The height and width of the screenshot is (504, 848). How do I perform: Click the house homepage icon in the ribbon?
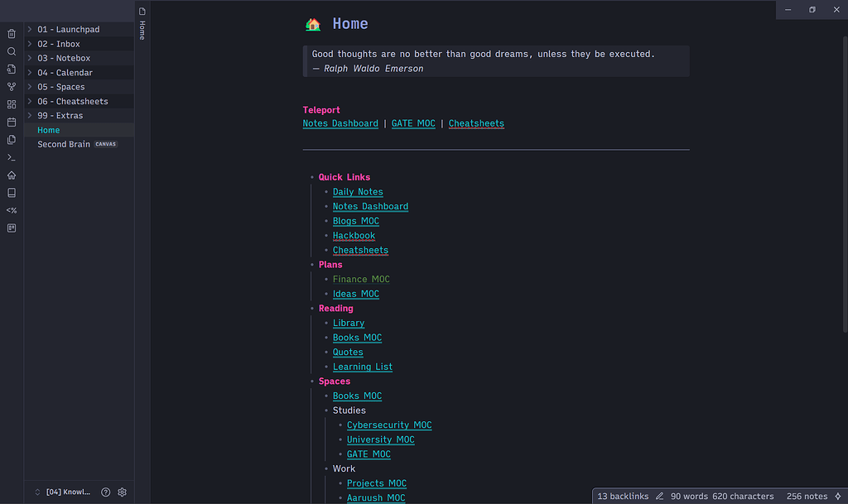(x=12, y=175)
